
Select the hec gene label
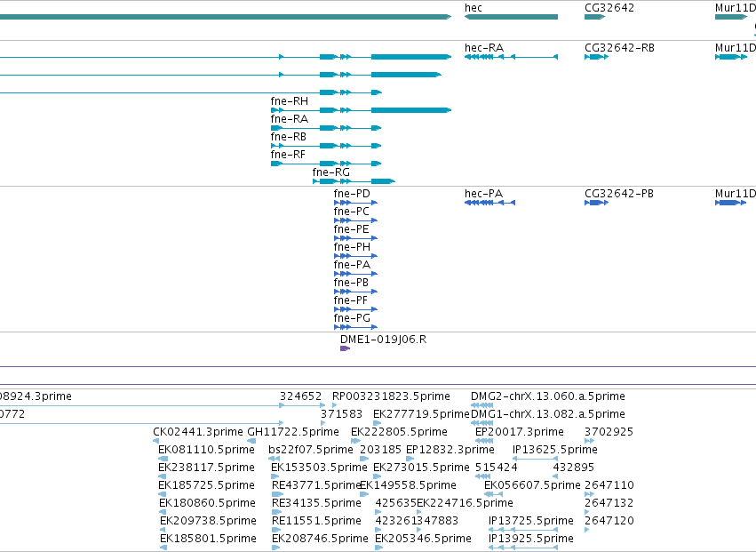tap(473, 8)
